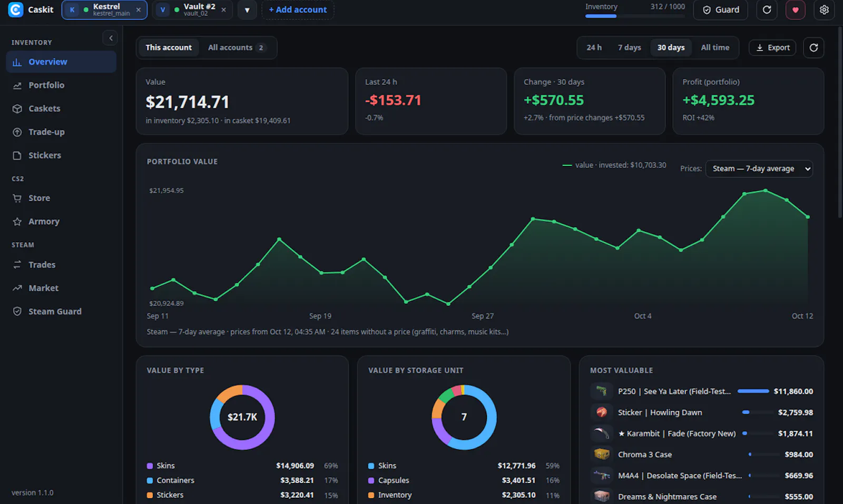Click the purple Skins legend swatch in Value by Type
Viewport: 843px width, 504px height.
tap(150, 466)
